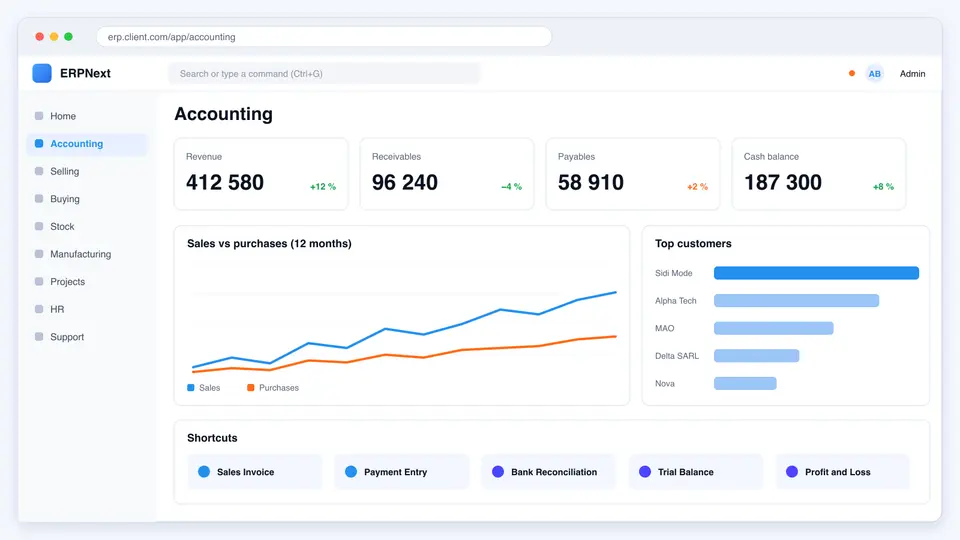Click the +12 % revenue change
960x540 pixels.
[x=323, y=187]
